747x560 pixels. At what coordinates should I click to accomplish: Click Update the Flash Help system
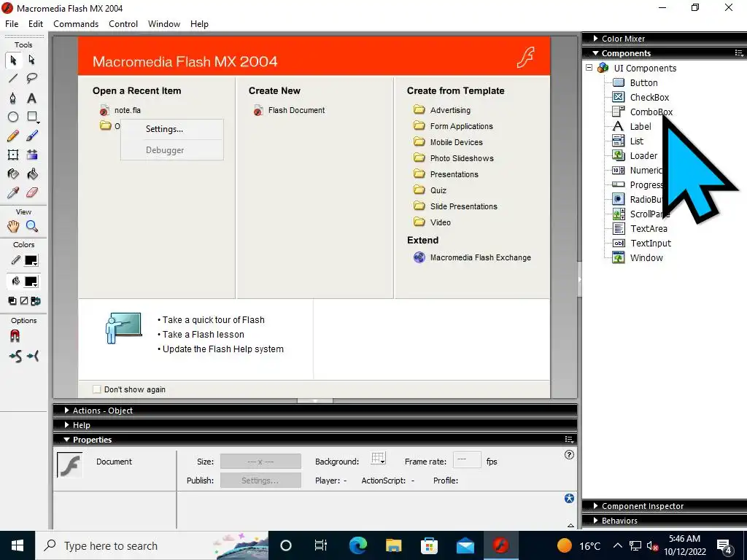point(223,349)
